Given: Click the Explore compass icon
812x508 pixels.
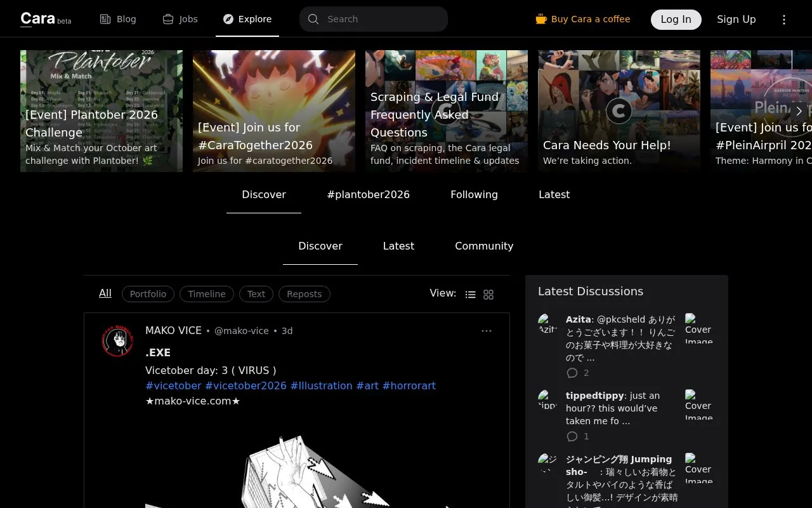Looking at the screenshot, I should (x=228, y=19).
